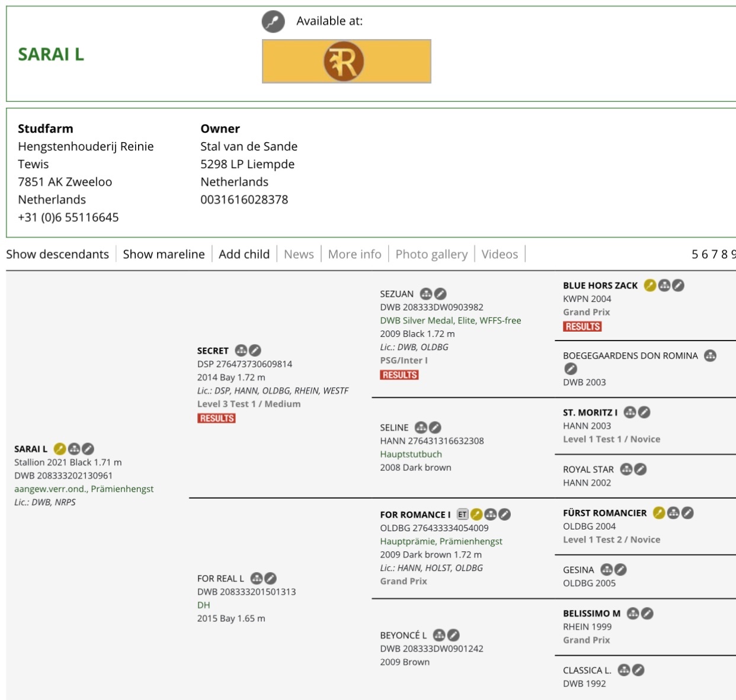
Task: Open the Photo gallery tab
Action: [431, 254]
